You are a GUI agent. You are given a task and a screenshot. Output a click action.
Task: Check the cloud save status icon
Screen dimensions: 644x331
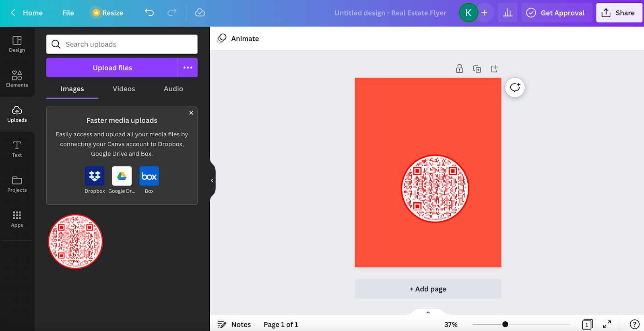click(x=200, y=13)
